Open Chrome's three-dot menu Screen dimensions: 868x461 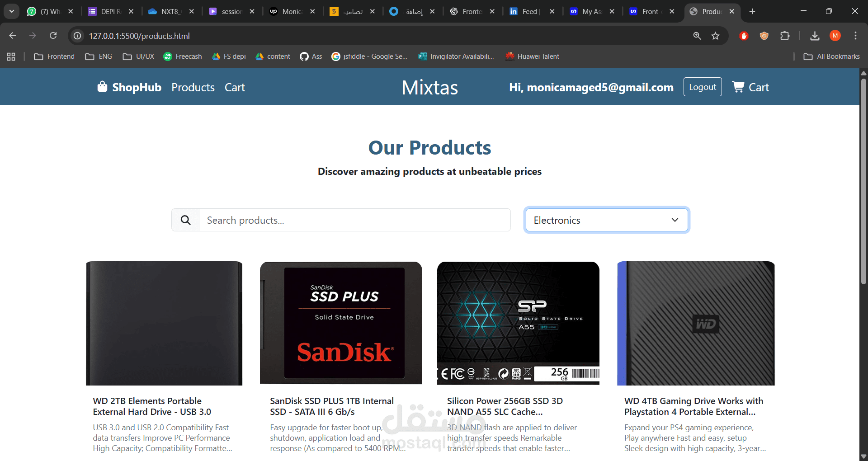(855, 36)
